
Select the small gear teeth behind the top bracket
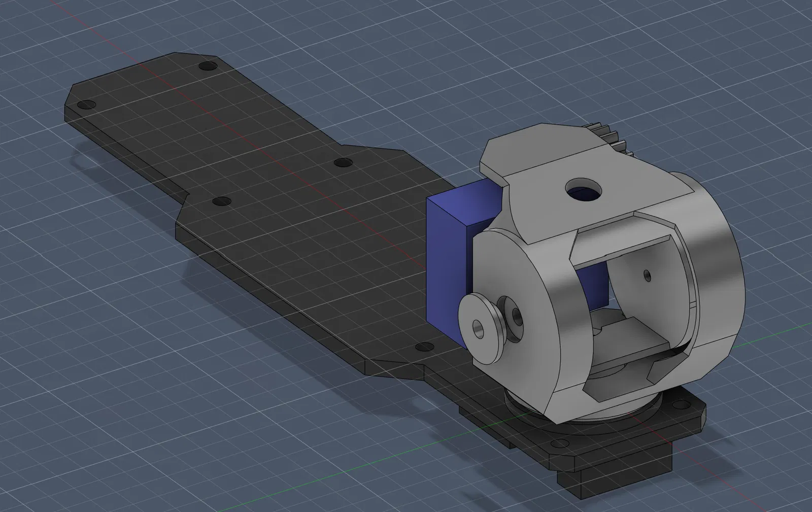coord(610,137)
